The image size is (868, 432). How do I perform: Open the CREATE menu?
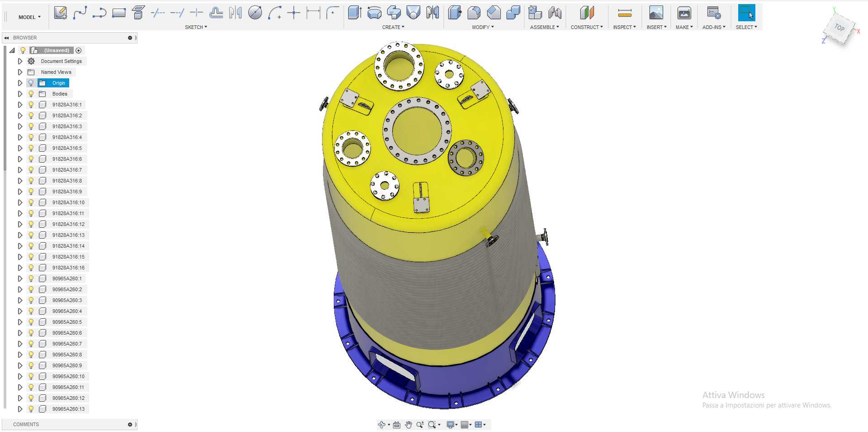pos(393,27)
